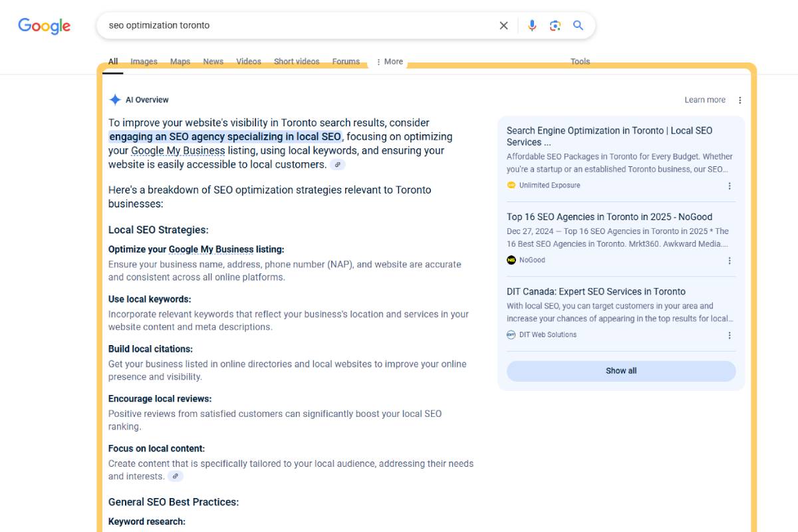798x532 pixels.
Task: Open three-dot menu beside Learn more
Action: click(x=740, y=100)
